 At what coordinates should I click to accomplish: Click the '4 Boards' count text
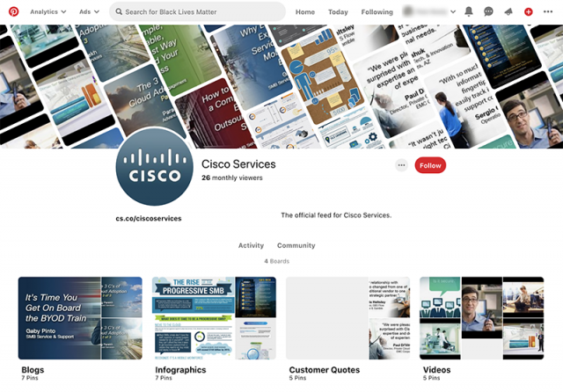point(277,261)
